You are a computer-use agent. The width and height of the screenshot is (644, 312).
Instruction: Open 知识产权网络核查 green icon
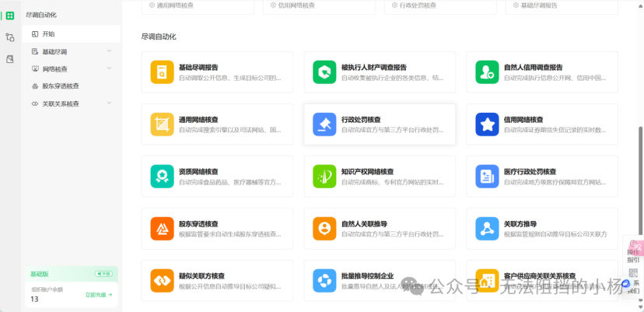click(324, 177)
